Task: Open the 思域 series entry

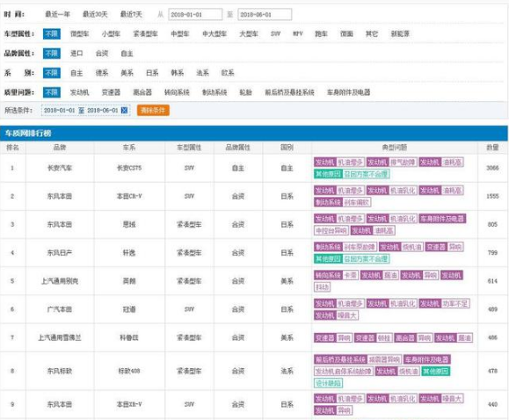Action: coord(129,224)
